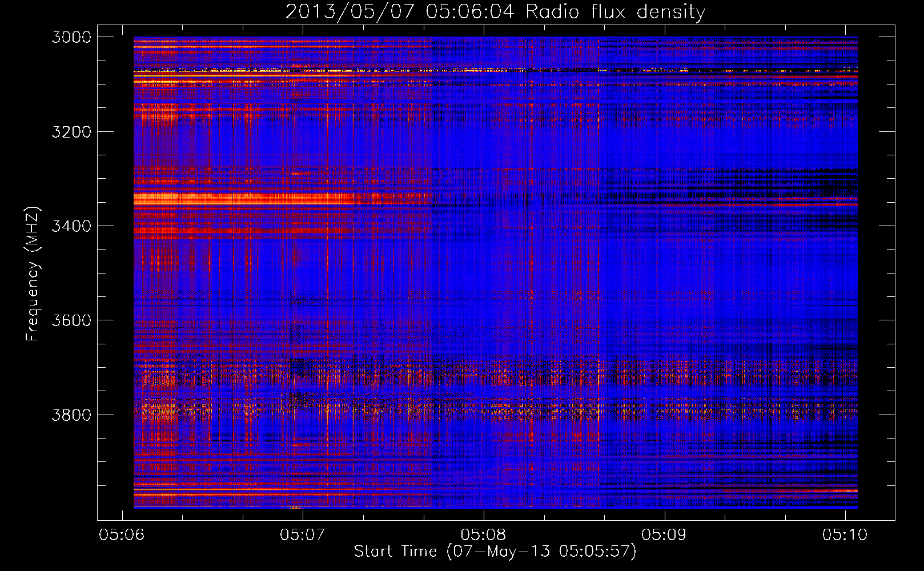
Task: Click the bright emission band near 3350 MHz
Action: point(283,199)
